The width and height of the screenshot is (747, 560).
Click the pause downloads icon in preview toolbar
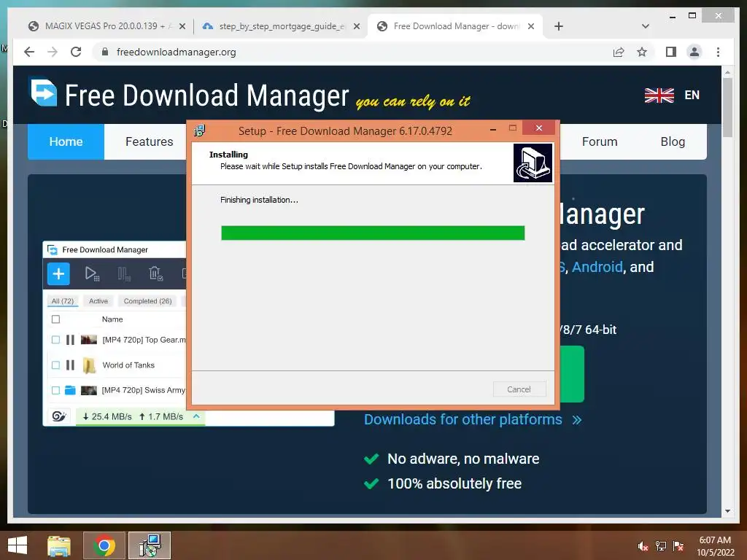coord(124,274)
